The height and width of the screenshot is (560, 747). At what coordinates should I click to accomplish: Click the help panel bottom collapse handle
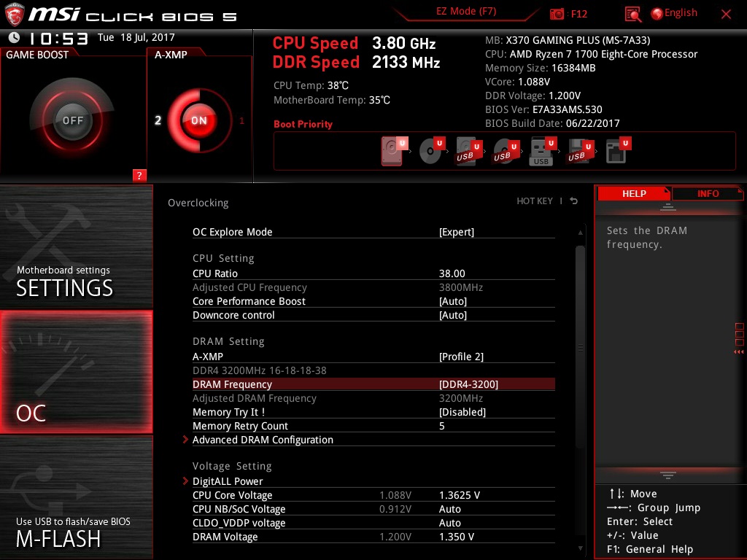coord(668,475)
